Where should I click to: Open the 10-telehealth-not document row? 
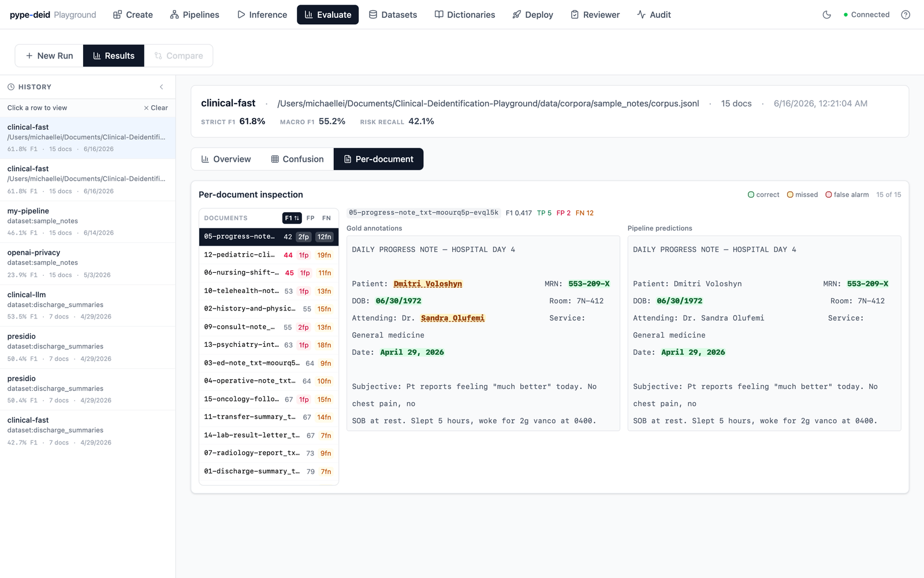tap(269, 291)
